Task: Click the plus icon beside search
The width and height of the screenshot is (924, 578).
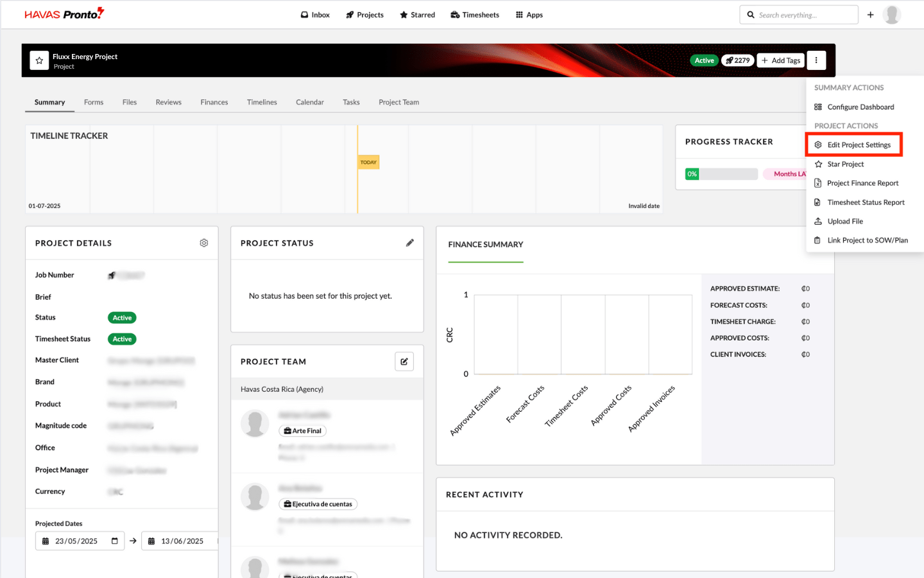Action: coord(870,15)
